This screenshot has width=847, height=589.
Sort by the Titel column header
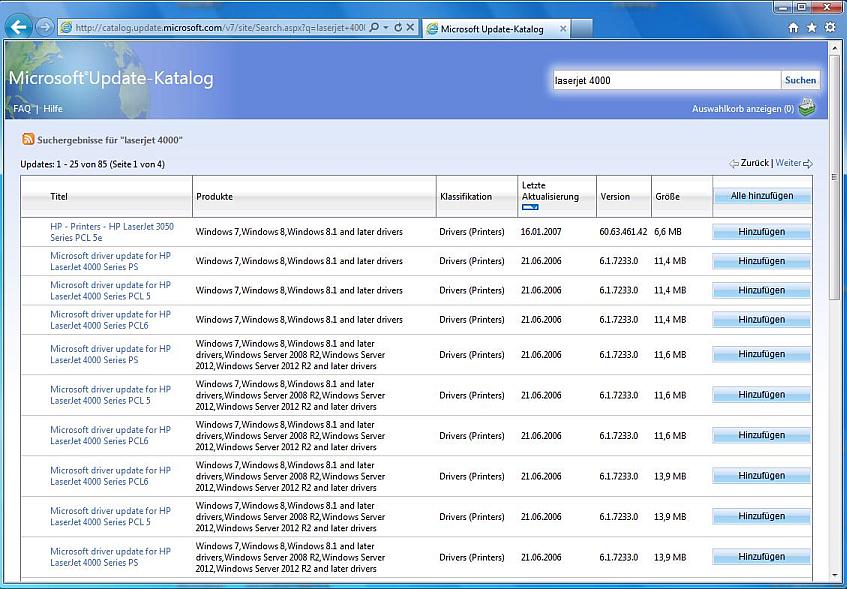(59, 197)
